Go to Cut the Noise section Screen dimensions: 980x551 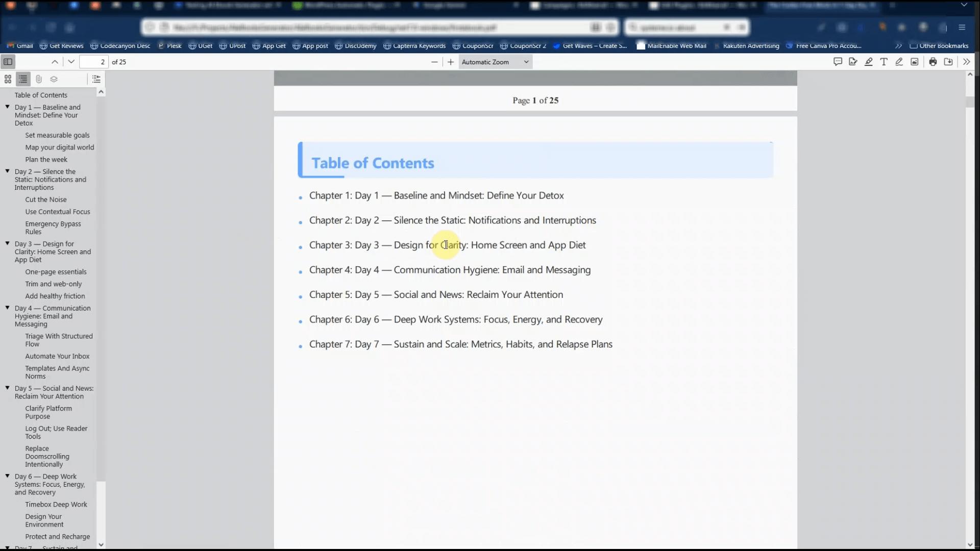[x=46, y=199]
